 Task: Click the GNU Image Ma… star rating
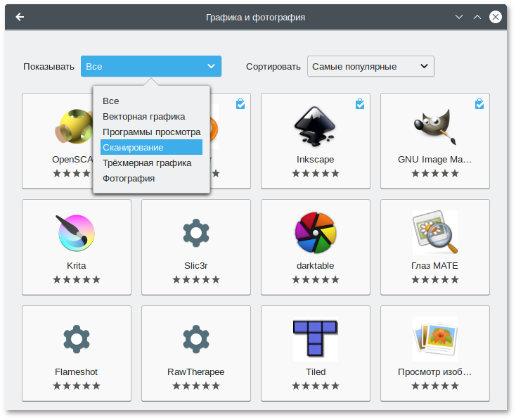click(x=434, y=173)
